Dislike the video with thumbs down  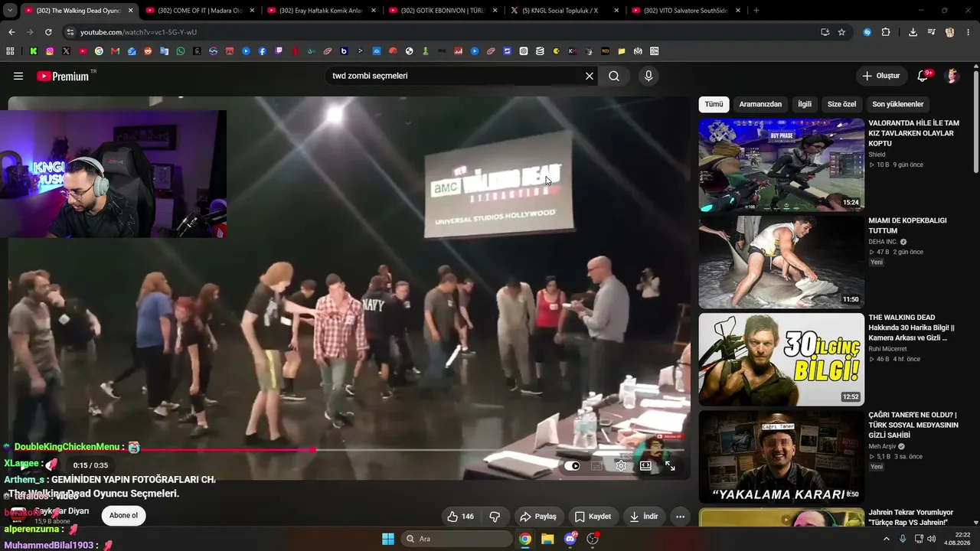pyautogui.click(x=495, y=517)
